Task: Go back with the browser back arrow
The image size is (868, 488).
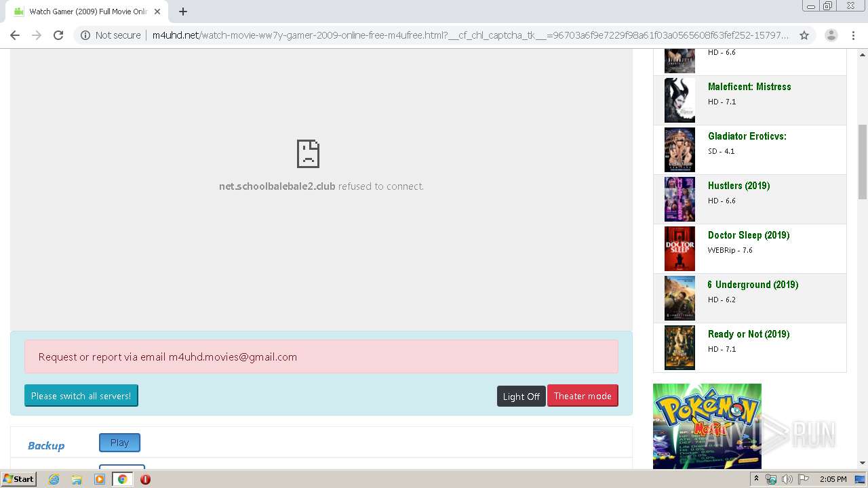Action: [15, 35]
